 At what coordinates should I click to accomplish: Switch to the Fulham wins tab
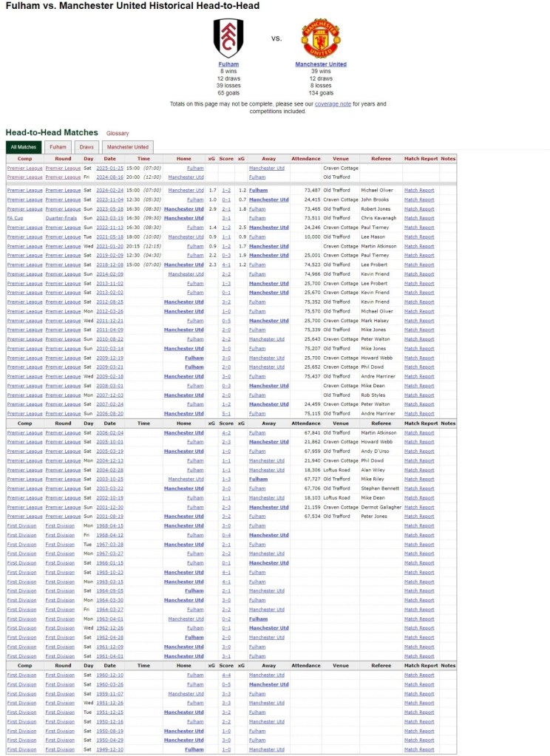click(x=58, y=147)
